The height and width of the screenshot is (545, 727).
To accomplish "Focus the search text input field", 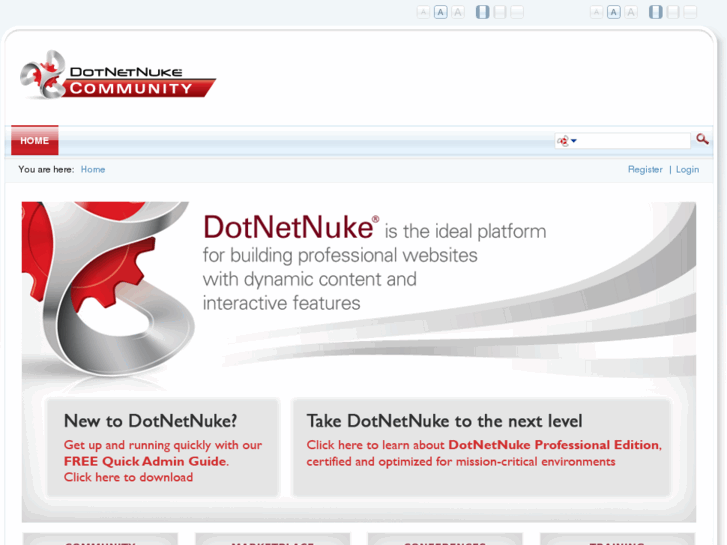I will pyautogui.click(x=633, y=141).
